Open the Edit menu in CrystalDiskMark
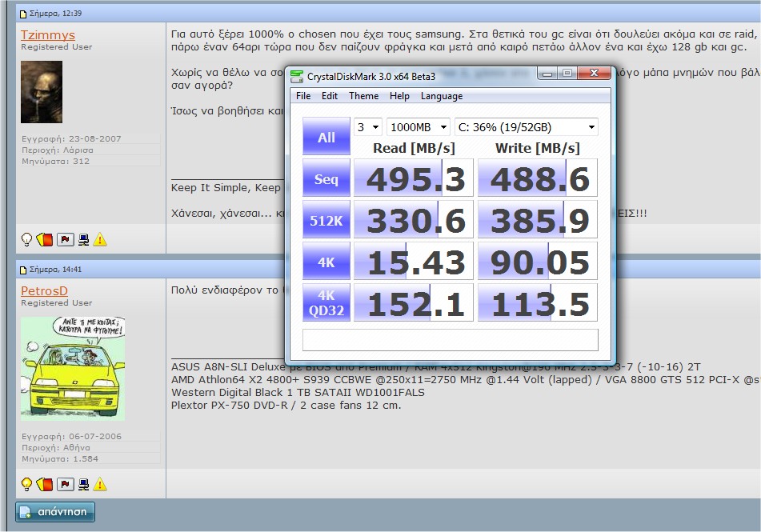The height and width of the screenshot is (532, 761). click(x=330, y=96)
